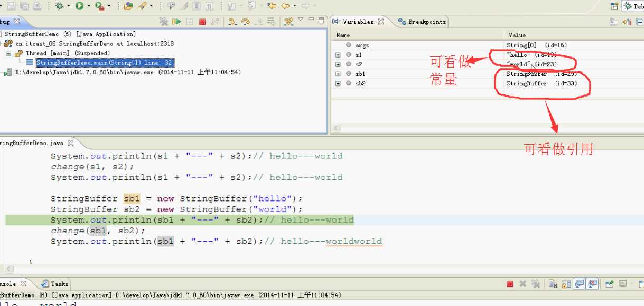Click the Open Type icon in toolbar
Image resolution: width=644 pixels, height=306 pixels.
(x=128, y=6)
